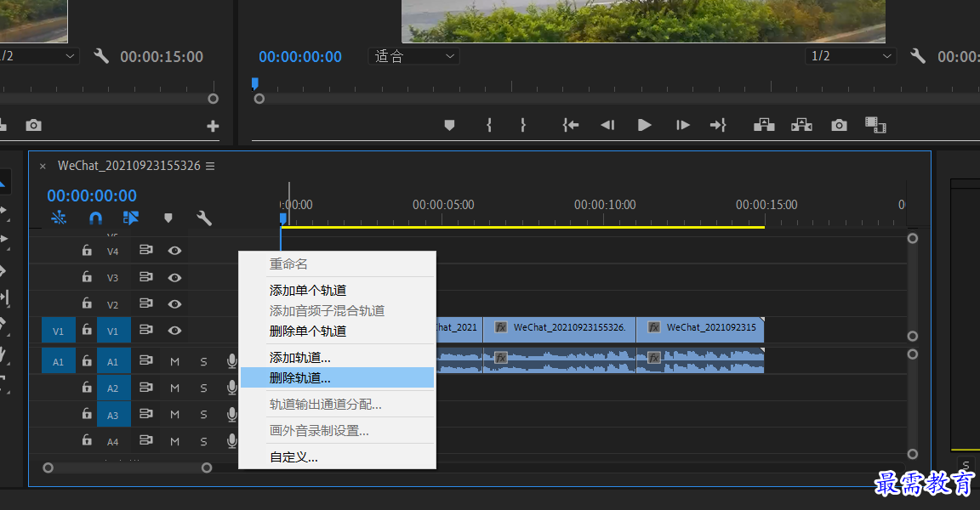This screenshot has height=510, width=980.
Task: Export frame from program monitor
Action: [839, 126]
